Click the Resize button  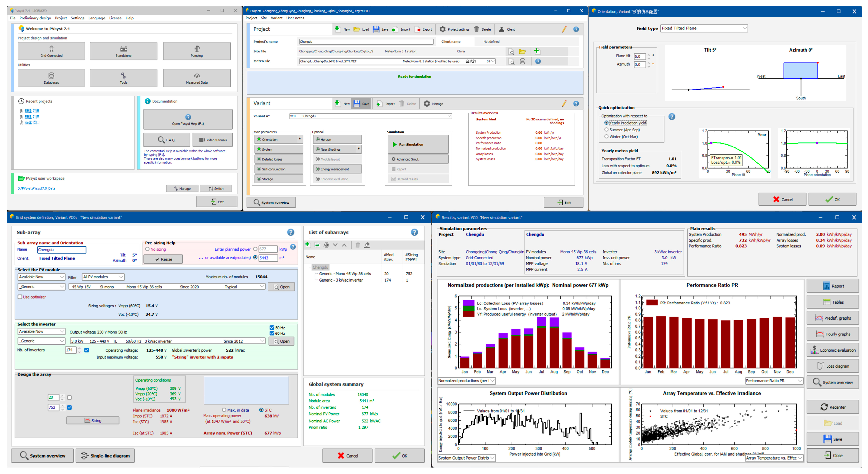(163, 259)
